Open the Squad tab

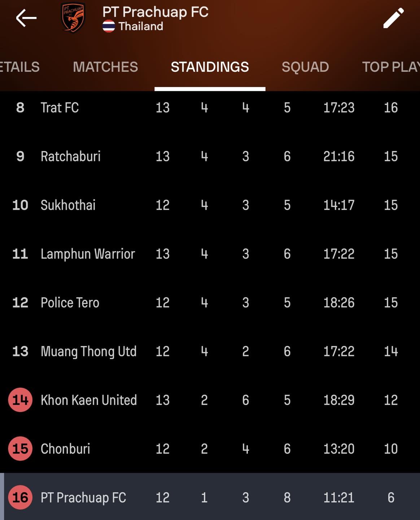[x=305, y=67]
